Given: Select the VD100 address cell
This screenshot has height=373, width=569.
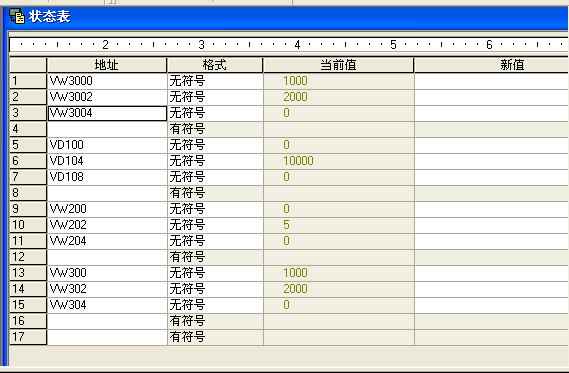Looking at the screenshot, I should click(x=107, y=145).
